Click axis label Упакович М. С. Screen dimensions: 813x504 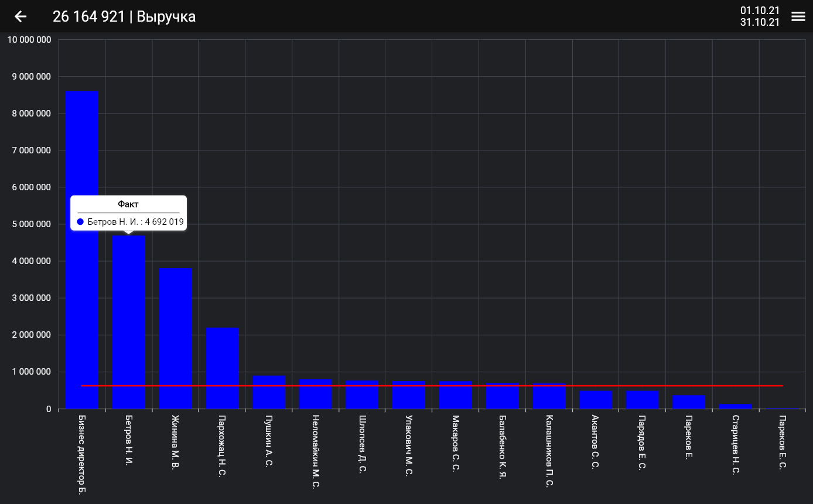(409, 445)
